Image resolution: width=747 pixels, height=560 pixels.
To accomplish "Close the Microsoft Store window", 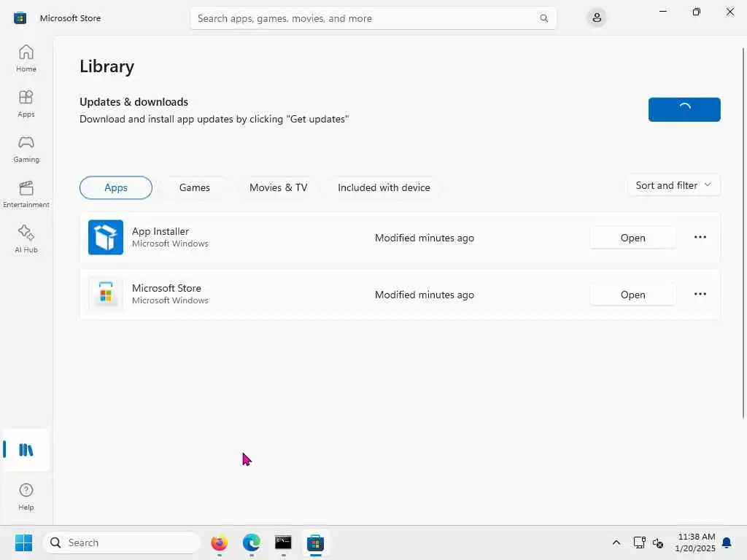I will point(729,12).
